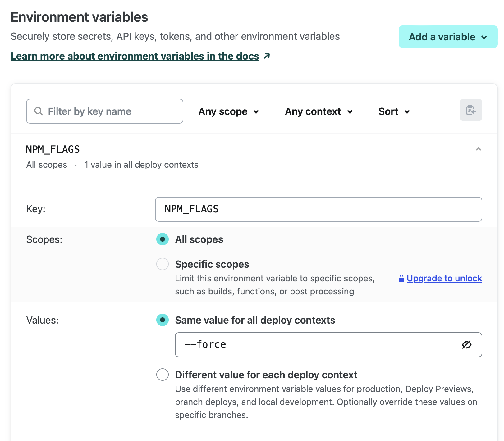Click the external link arrow icon
The image size is (504, 441).
[x=267, y=56]
